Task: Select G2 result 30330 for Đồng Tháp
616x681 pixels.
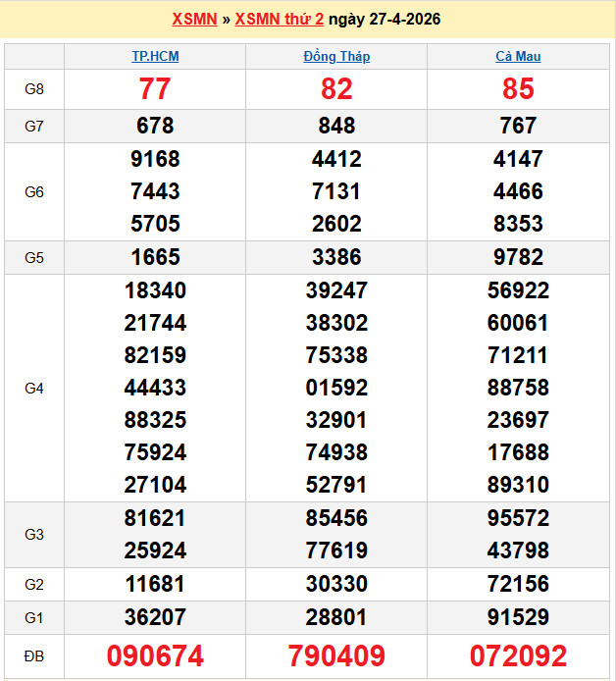Action: 336,585
